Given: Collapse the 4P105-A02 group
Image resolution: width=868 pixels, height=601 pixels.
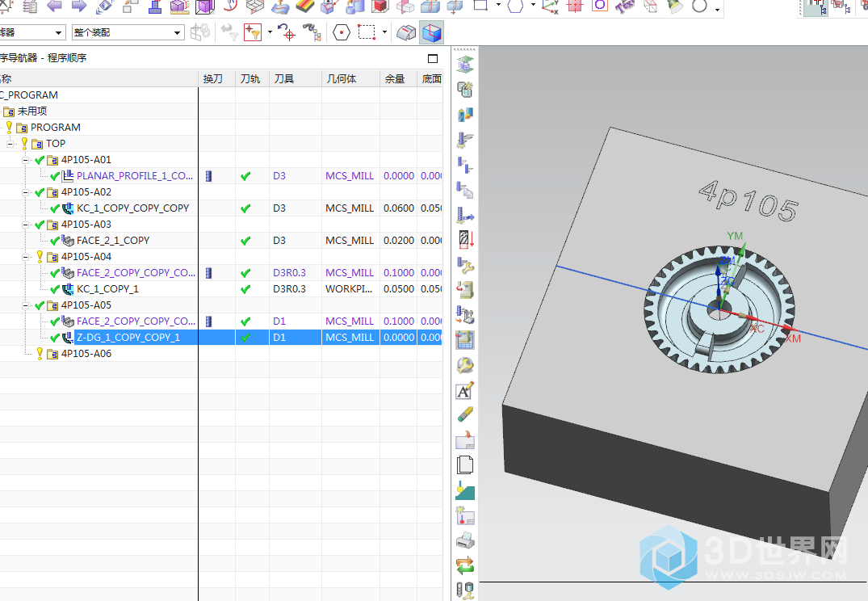Looking at the screenshot, I should point(26,193).
